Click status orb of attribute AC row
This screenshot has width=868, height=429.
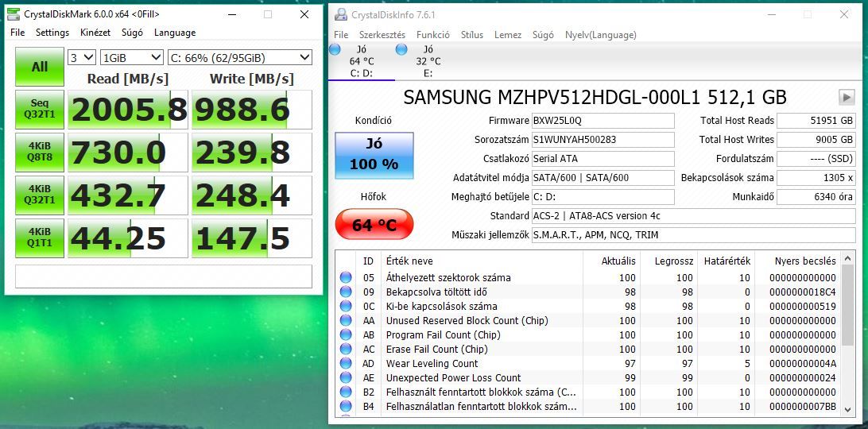pos(346,350)
